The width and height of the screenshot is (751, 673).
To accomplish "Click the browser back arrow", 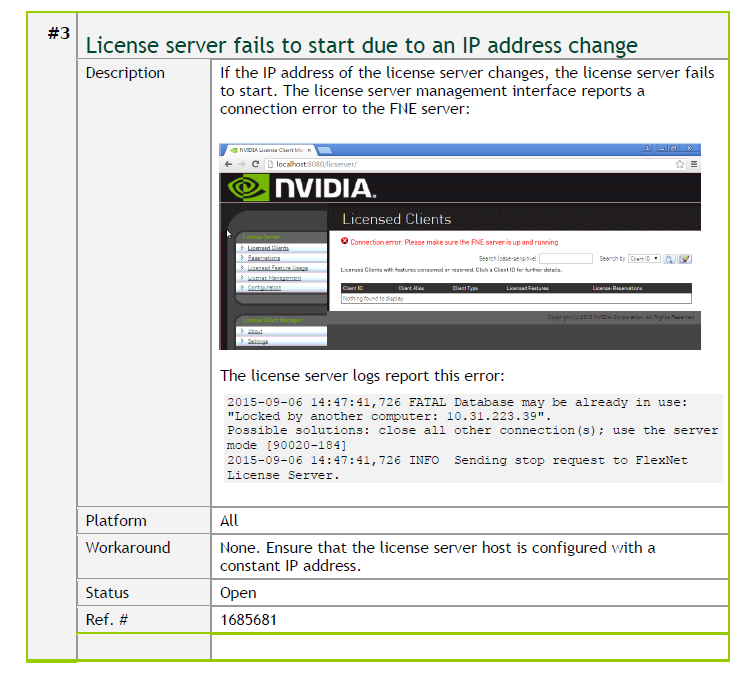I will (x=228, y=164).
